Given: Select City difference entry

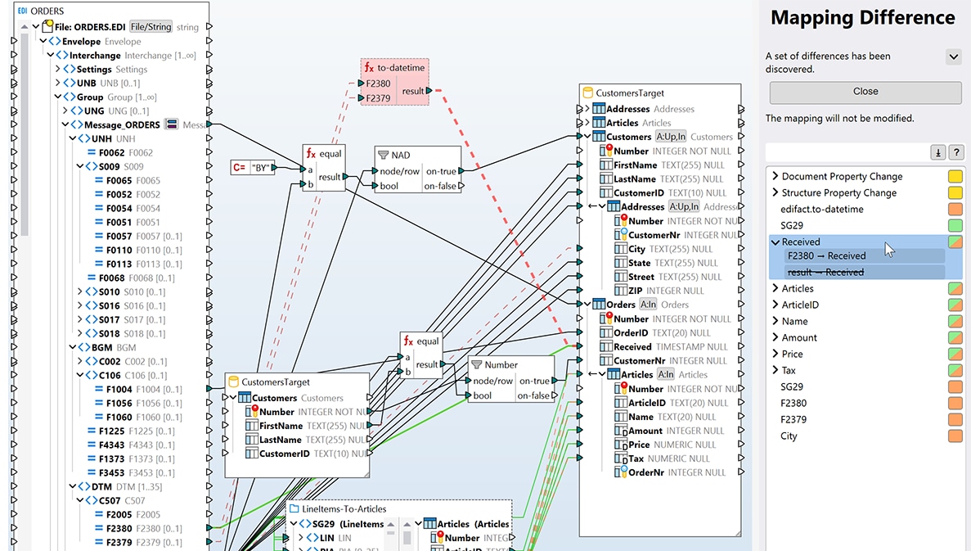Looking at the screenshot, I should pyautogui.click(x=788, y=436).
